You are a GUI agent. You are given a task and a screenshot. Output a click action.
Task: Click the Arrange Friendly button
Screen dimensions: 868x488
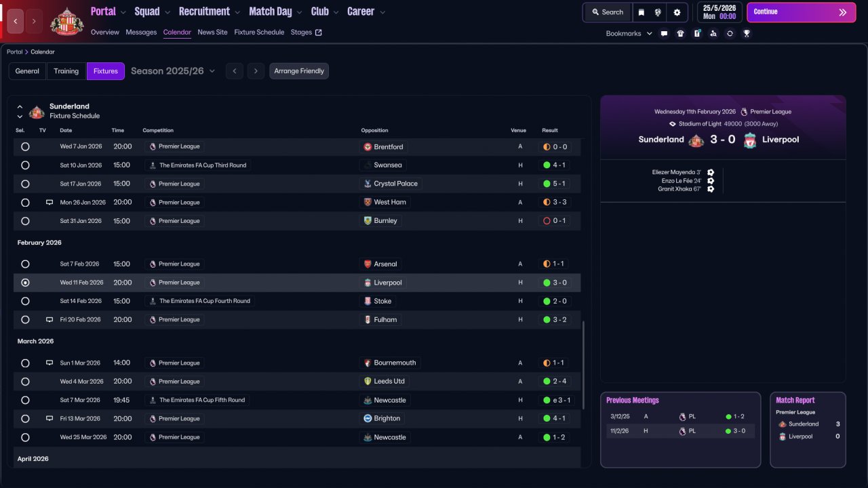299,71
